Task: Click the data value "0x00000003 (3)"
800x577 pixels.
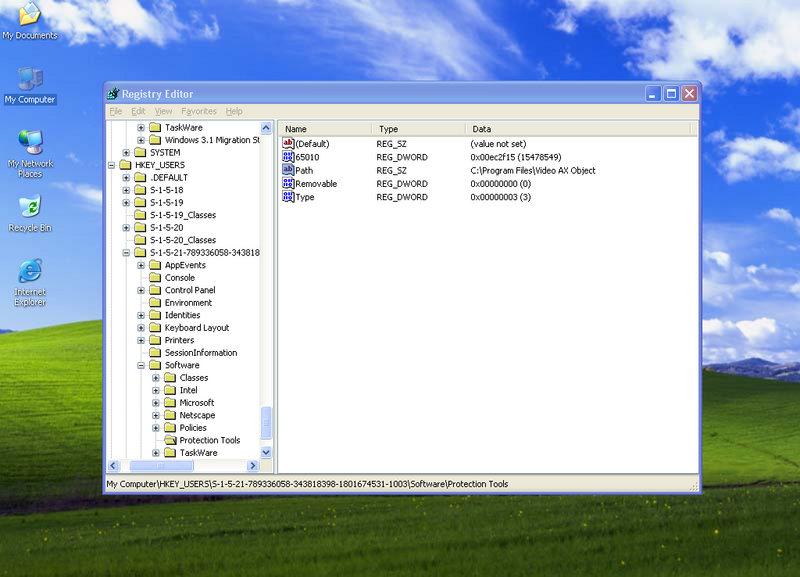Action: click(501, 197)
